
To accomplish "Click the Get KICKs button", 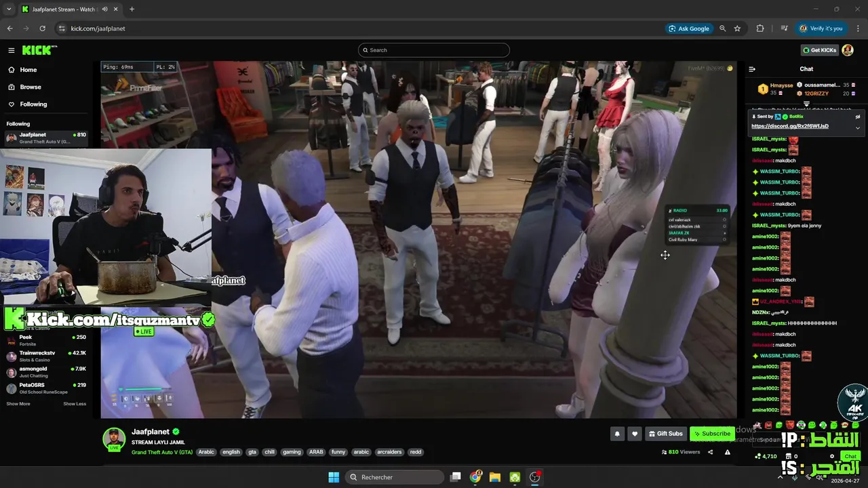I will (818, 50).
